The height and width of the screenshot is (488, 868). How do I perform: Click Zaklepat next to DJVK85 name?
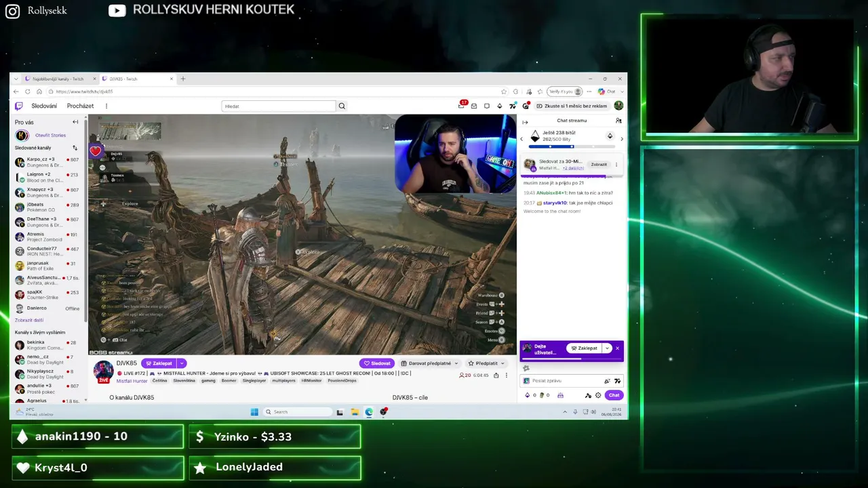click(159, 363)
